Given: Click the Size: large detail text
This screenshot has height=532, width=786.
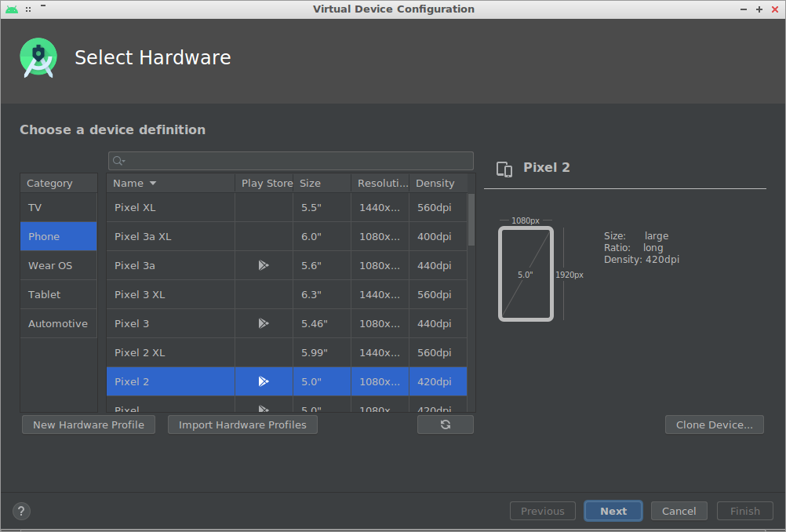Looking at the screenshot, I should (636, 235).
